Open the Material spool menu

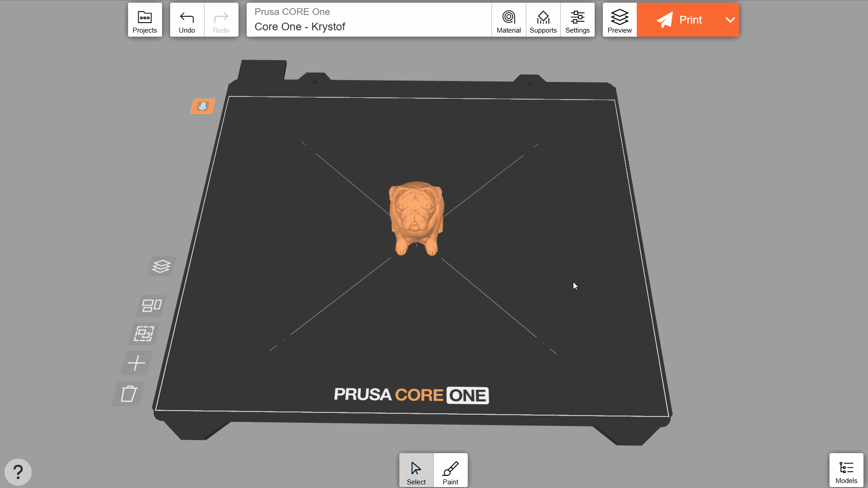508,20
